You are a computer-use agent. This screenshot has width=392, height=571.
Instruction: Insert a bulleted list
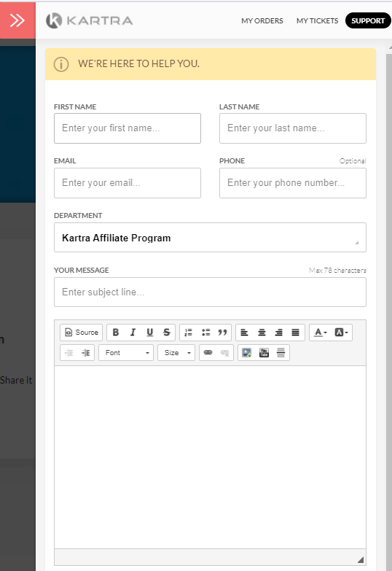205,332
